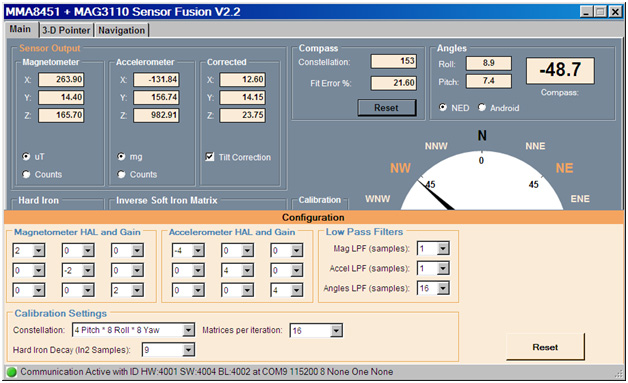Click the NE label on compass dial
The width and height of the screenshot is (628, 383).
(x=564, y=168)
